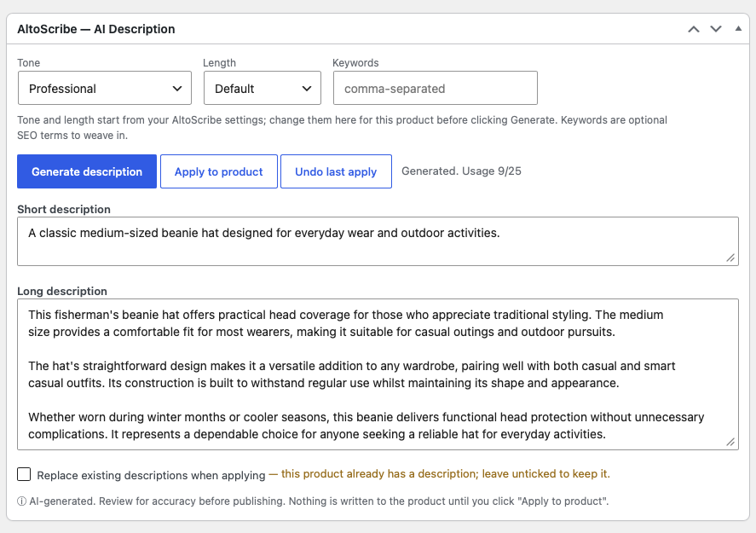Tick Replace existing descriptions when applying checkbox
The image size is (756, 533).
pyautogui.click(x=24, y=475)
